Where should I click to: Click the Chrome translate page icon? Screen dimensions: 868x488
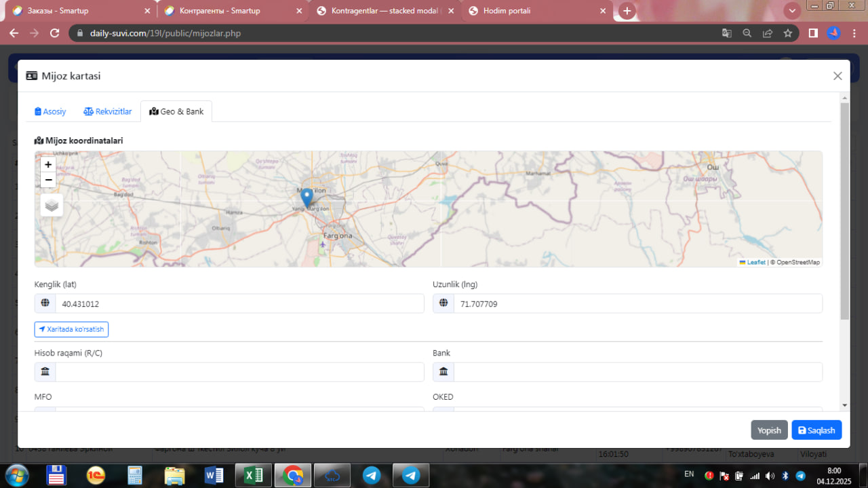click(726, 33)
